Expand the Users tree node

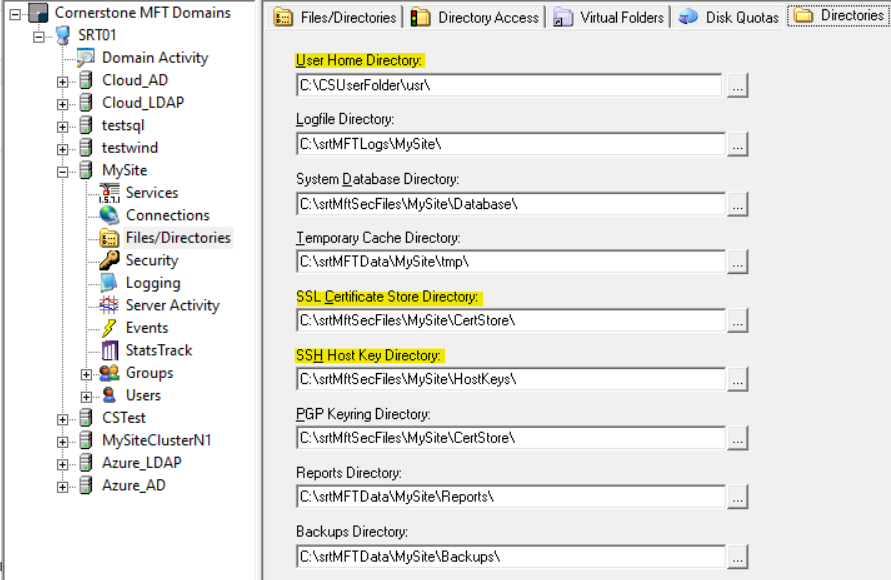point(87,396)
